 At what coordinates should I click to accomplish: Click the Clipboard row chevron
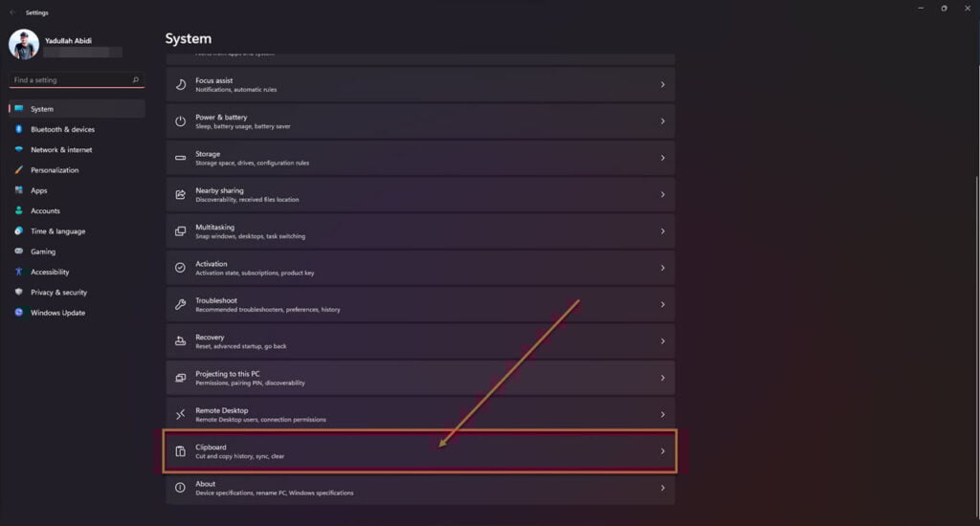[662, 451]
